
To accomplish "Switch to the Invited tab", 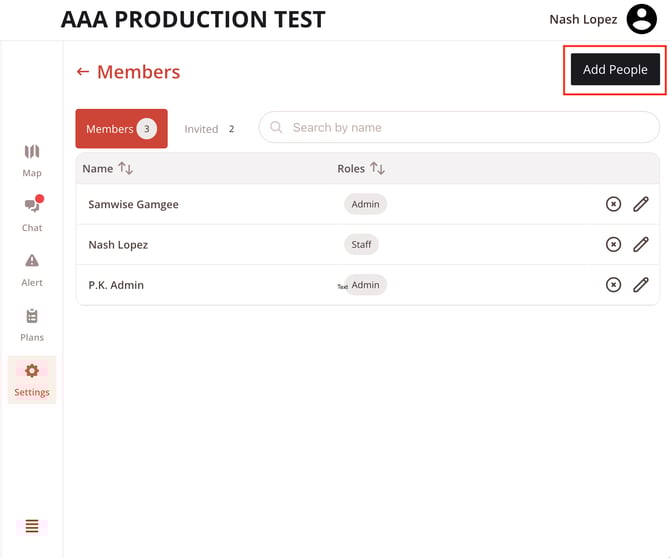I will [209, 129].
